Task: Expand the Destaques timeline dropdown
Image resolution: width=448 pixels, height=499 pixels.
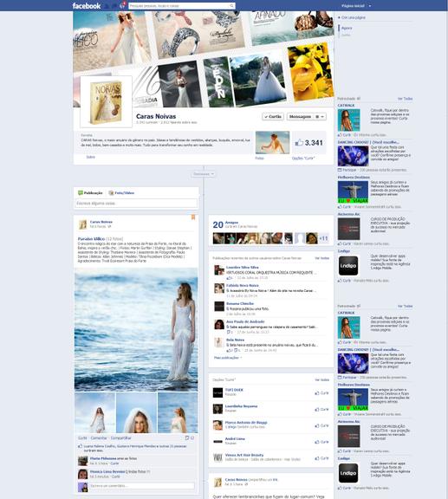Action: 204,174
